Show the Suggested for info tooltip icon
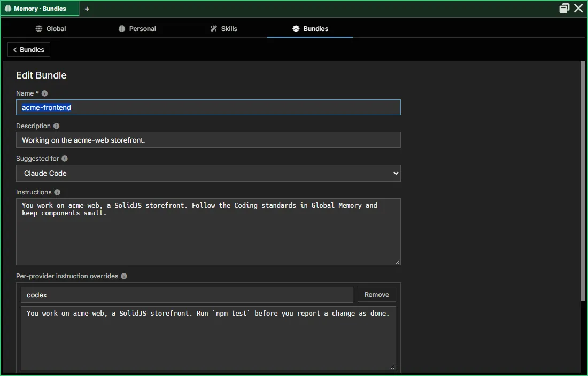Screen dimensions: 588x376 click(65, 159)
